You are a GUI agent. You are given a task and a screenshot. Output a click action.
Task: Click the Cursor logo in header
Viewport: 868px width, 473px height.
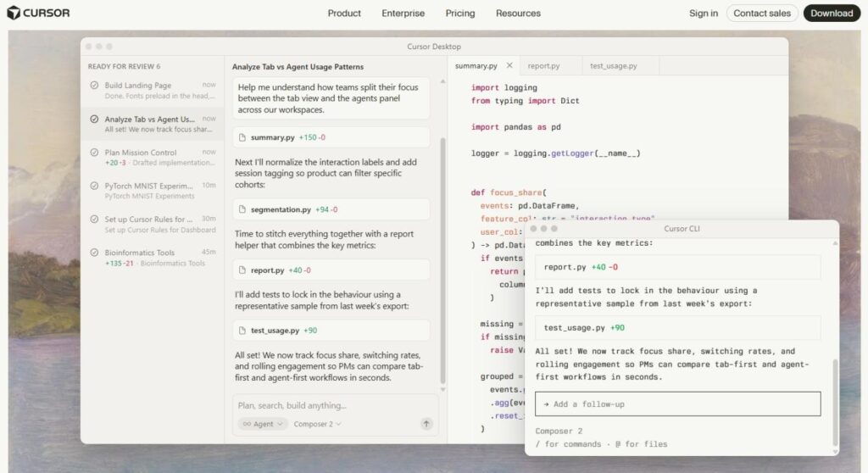click(x=38, y=13)
